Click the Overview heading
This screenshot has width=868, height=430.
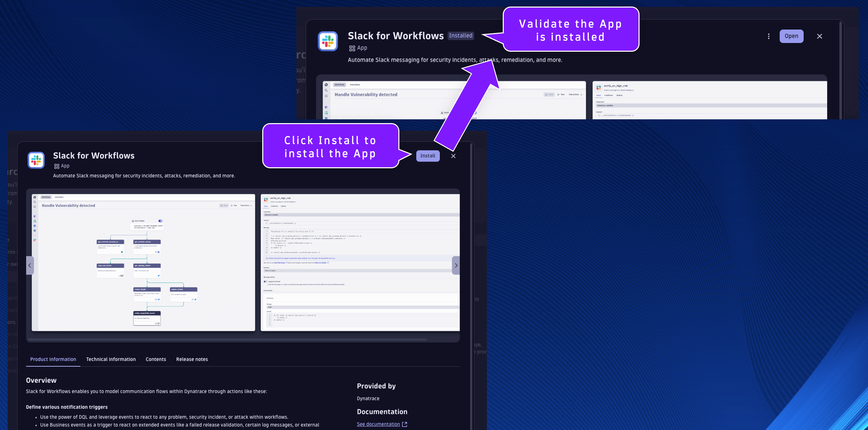41,380
